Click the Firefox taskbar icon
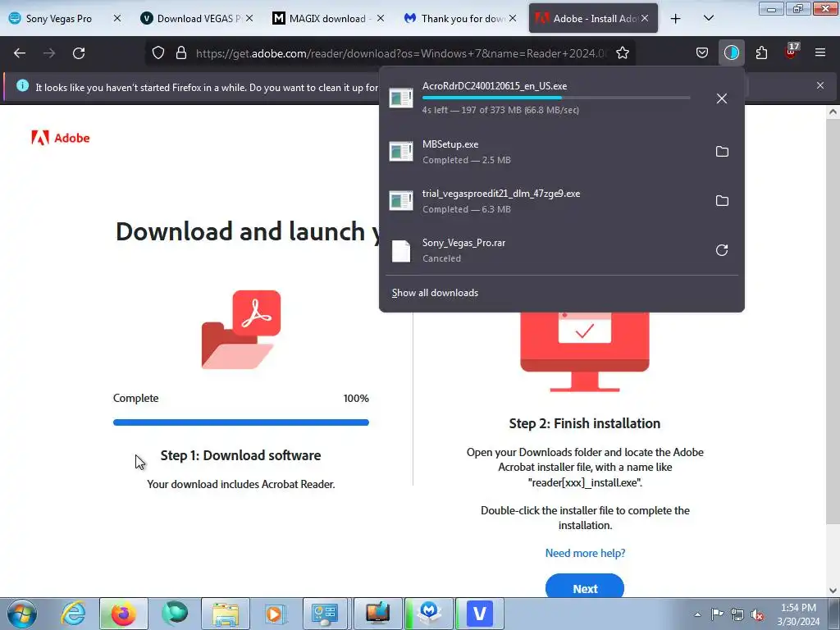Screen dimensions: 840x630 pos(123,614)
